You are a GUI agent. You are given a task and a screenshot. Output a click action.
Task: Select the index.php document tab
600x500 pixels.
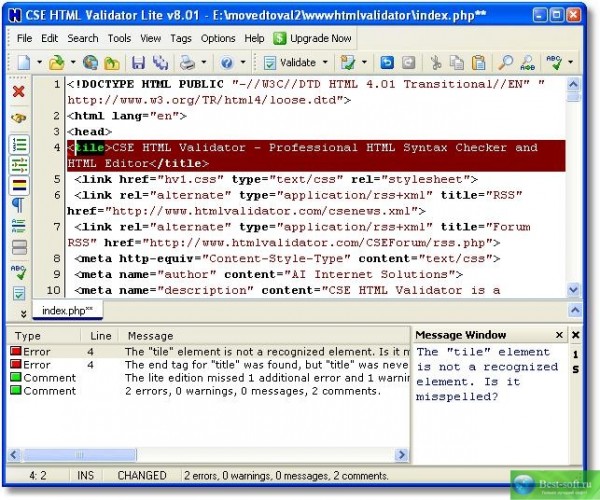pos(67,310)
